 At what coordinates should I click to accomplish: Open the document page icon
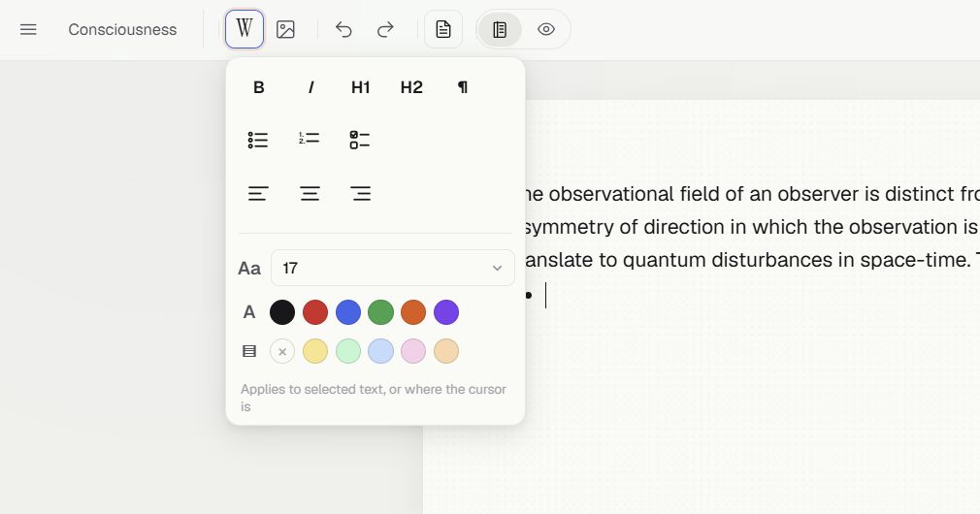tap(443, 29)
